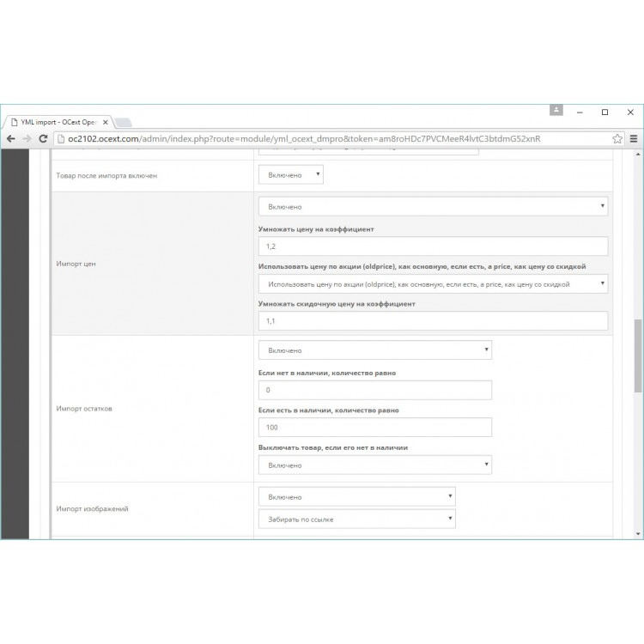Click the address bar URL

click(x=304, y=139)
